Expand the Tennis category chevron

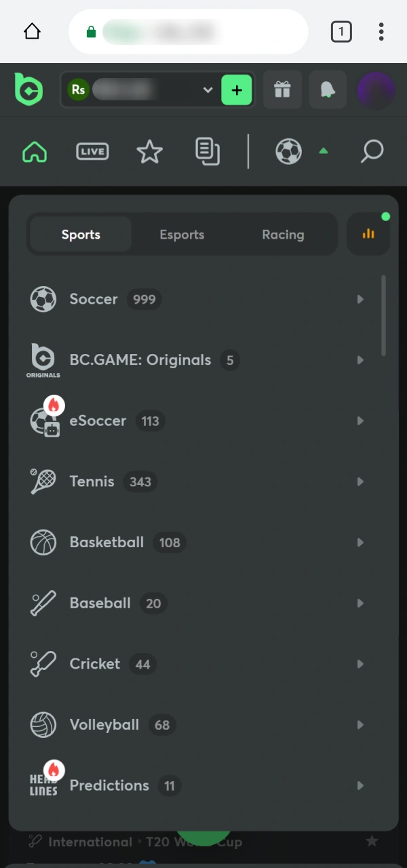coord(360,481)
